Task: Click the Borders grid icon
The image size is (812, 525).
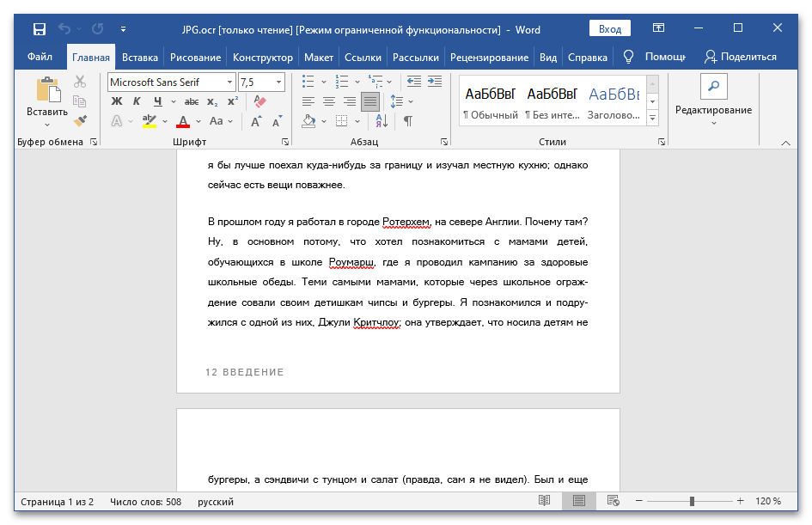Action: (x=341, y=121)
